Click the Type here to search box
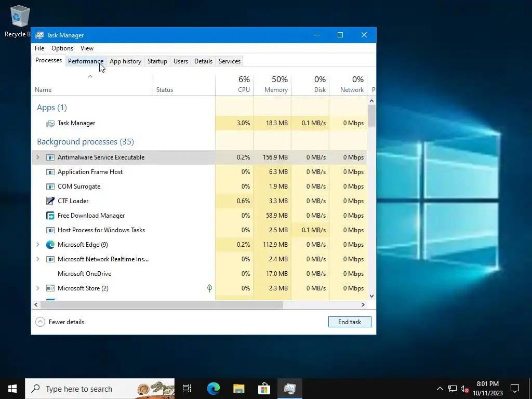Viewport: 532px width, 399px height. 100,389
